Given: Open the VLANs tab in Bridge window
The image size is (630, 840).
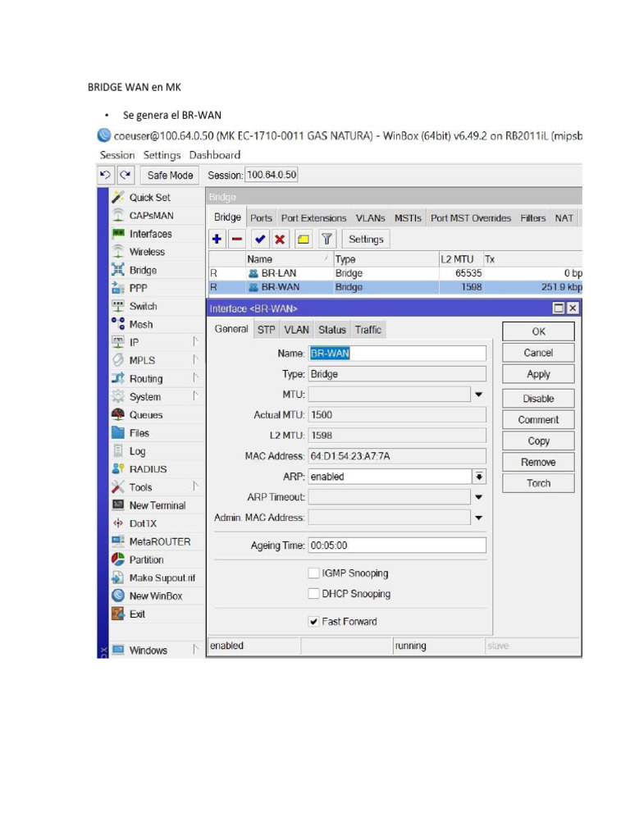Looking at the screenshot, I should click(x=370, y=218).
